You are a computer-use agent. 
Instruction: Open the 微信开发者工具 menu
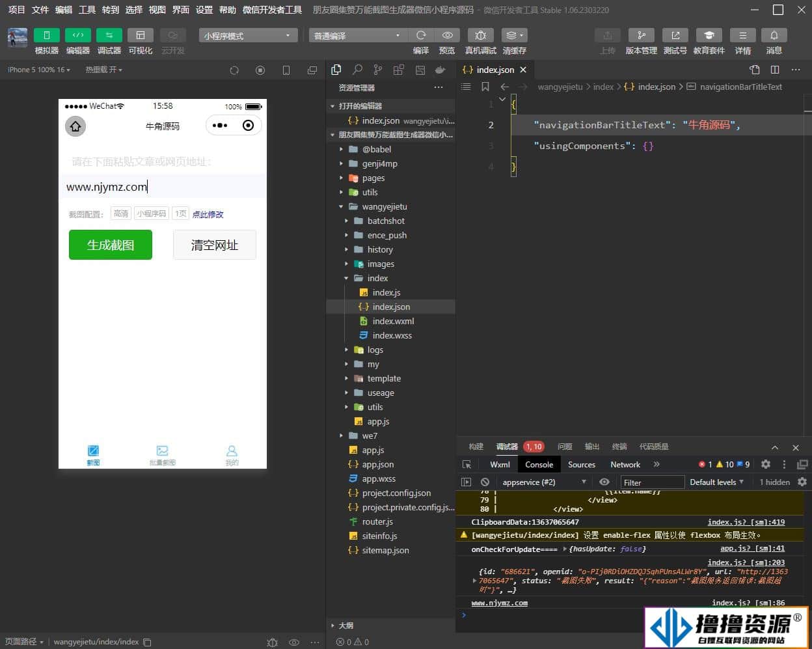click(x=272, y=10)
